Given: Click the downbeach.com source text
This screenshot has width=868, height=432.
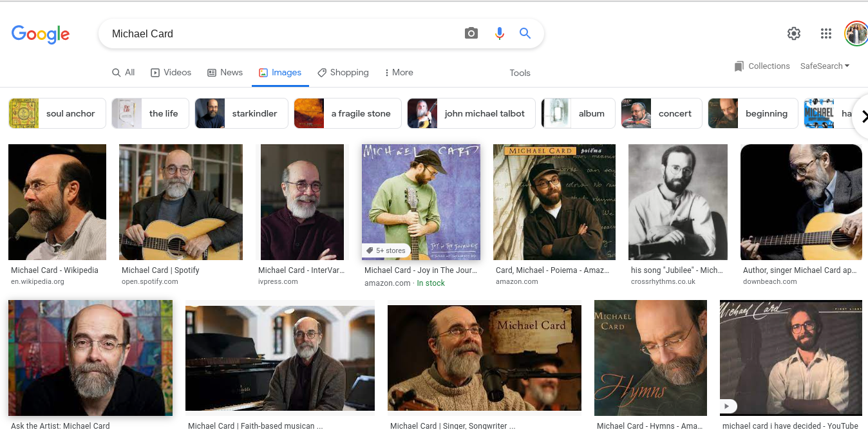Looking at the screenshot, I should [770, 282].
